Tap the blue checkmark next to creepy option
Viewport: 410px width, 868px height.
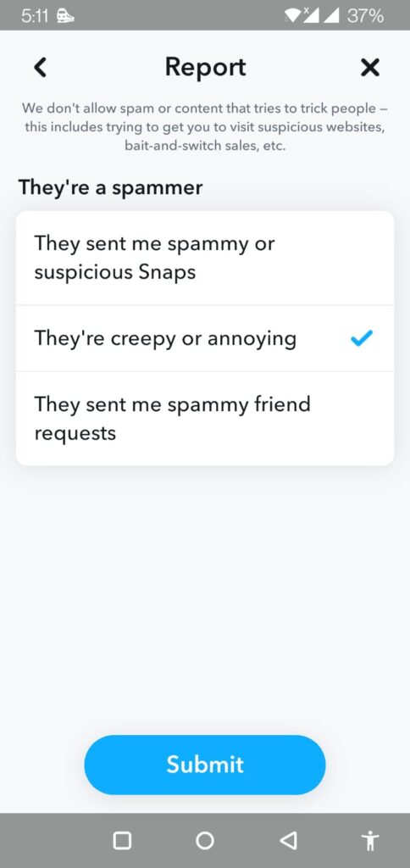pyautogui.click(x=362, y=337)
